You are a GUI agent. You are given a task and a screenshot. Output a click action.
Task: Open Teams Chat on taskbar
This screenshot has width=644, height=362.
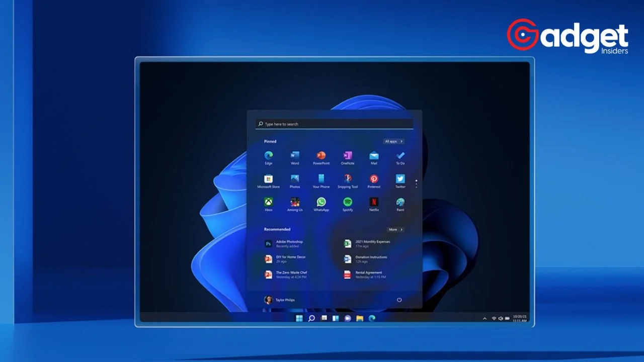[x=348, y=318]
